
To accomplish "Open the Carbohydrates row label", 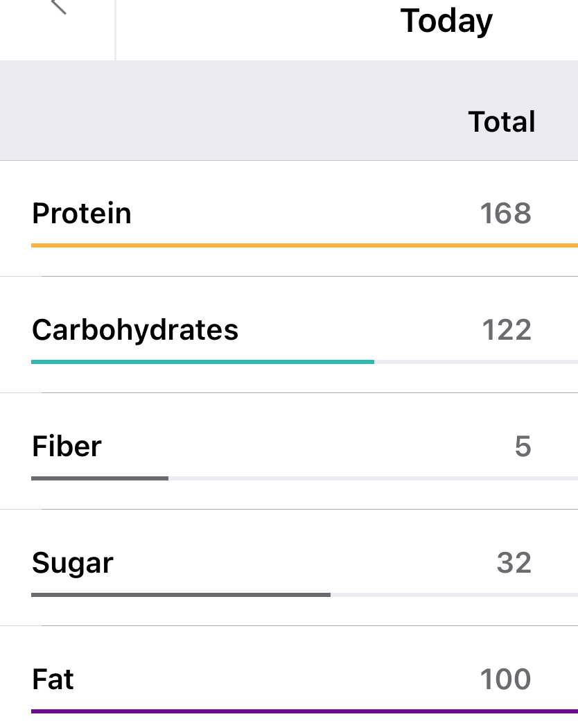I will pyautogui.click(x=135, y=329).
